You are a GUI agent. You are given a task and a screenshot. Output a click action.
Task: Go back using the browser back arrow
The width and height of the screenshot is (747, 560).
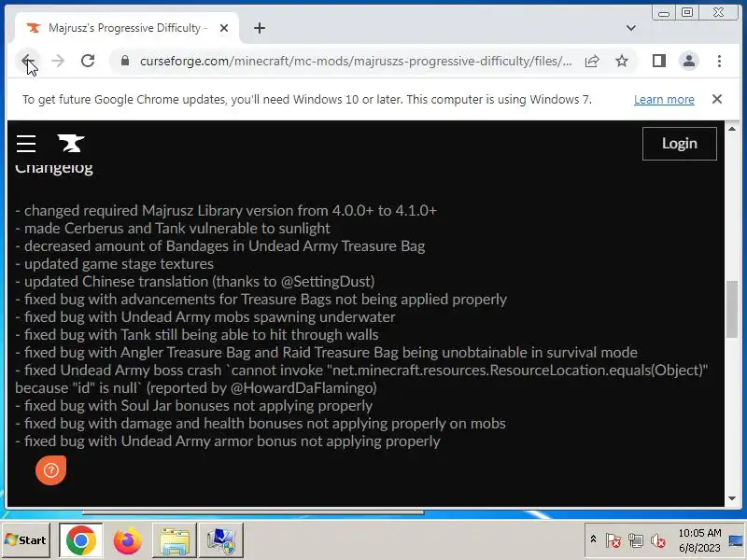tap(27, 61)
